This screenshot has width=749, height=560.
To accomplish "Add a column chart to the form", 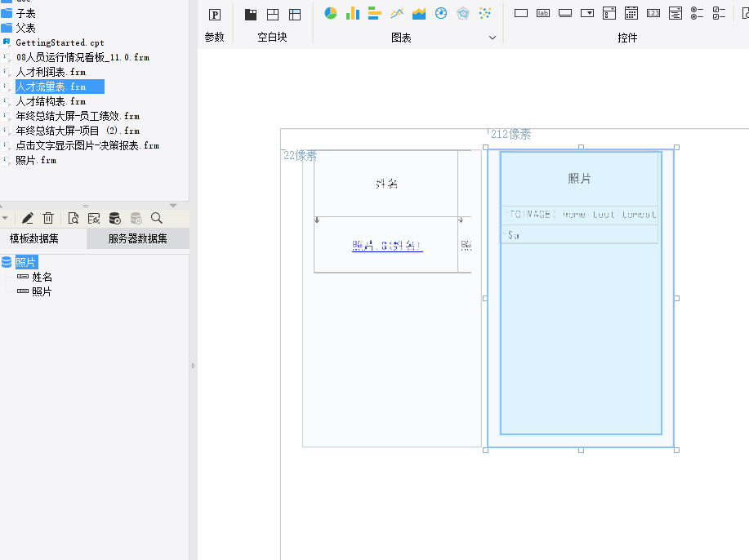I will (353, 13).
